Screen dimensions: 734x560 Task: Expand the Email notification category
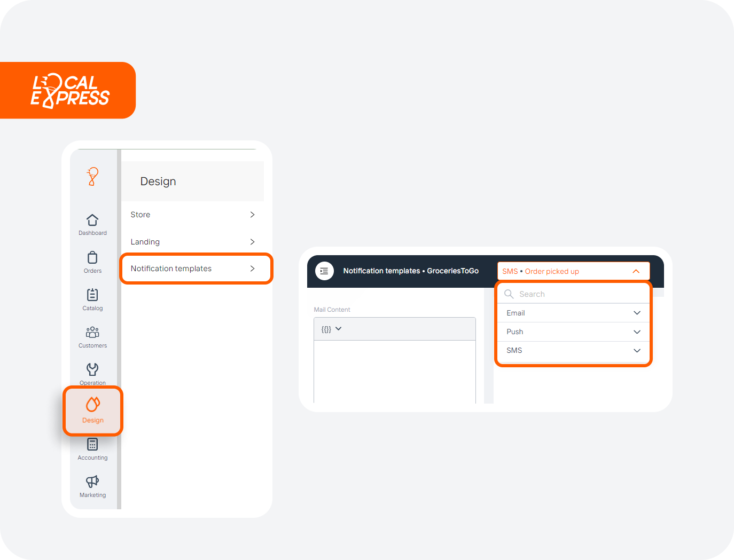(573, 313)
